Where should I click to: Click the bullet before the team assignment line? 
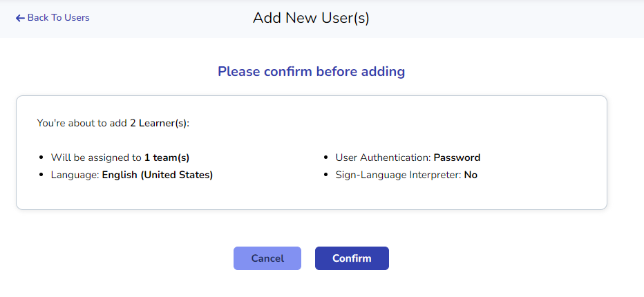click(x=42, y=158)
